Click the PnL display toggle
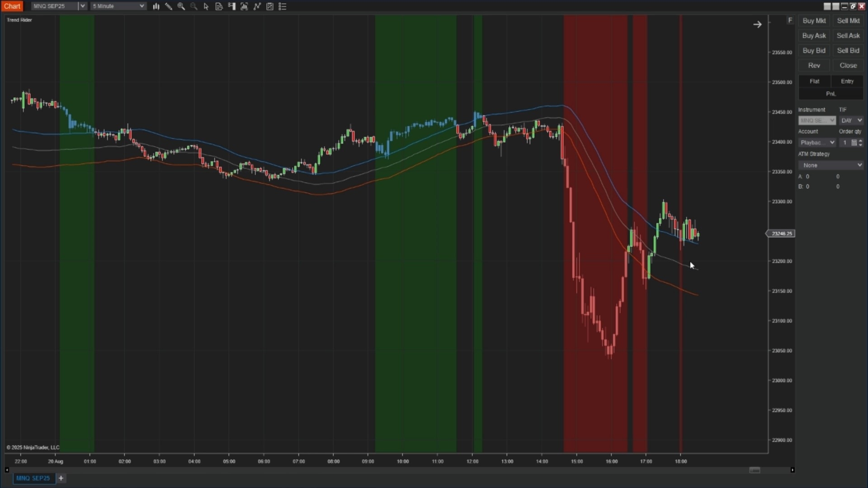The image size is (868, 488). [831, 94]
